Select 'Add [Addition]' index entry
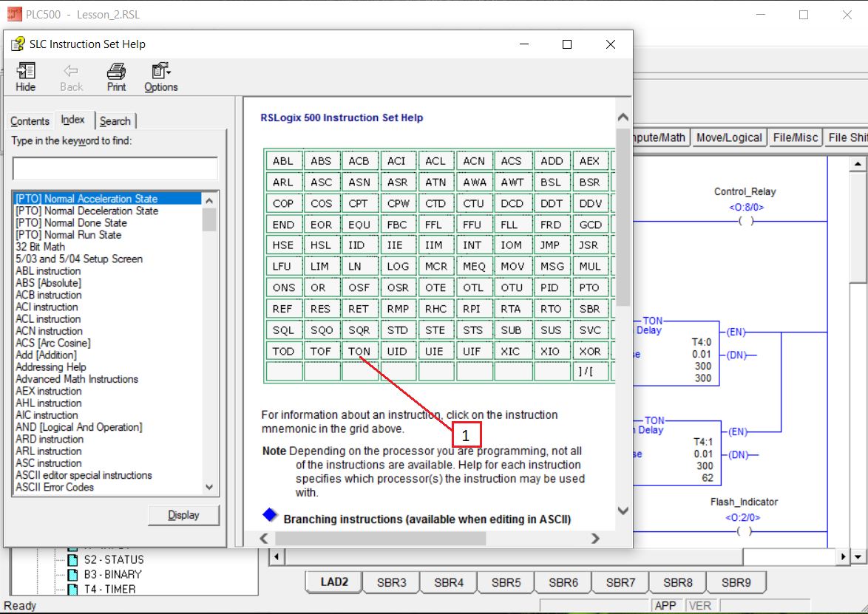The height and width of the screenshot is (614, 868). click(x=46, y=355)
